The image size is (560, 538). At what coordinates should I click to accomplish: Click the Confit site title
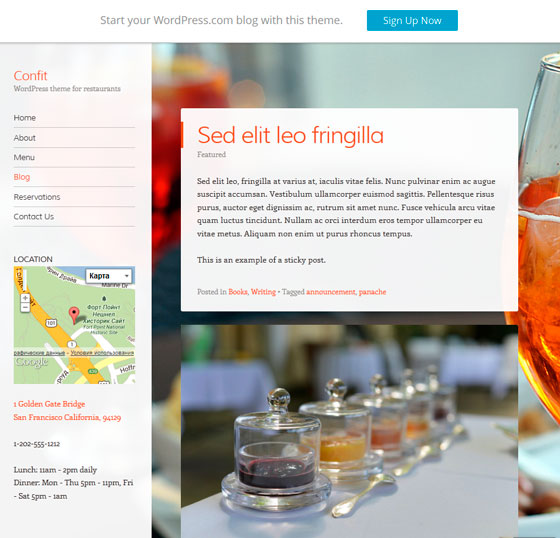(x=30, y=75)
